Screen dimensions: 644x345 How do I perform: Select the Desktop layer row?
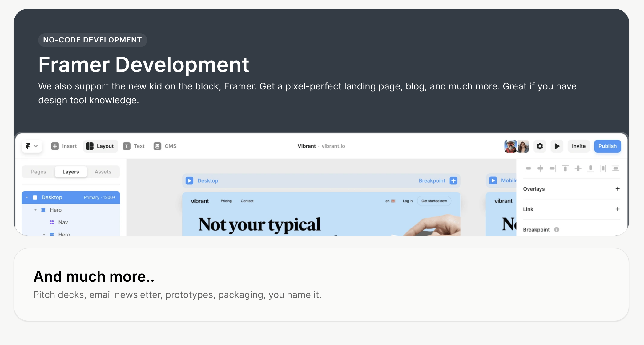point(71,197)
